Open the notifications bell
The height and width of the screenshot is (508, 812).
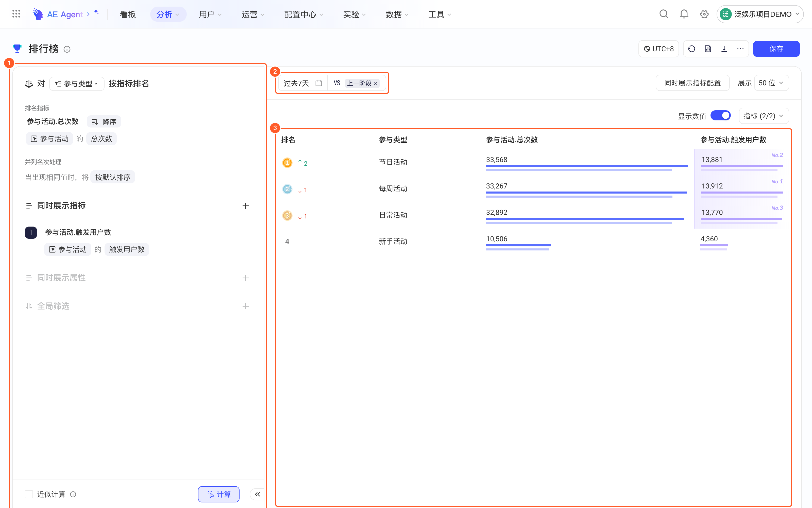pyautogui.click(x=684, y=14)
